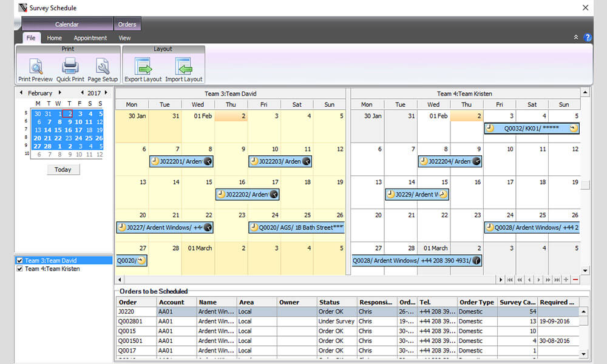
Task: Click the Export Layout icon
Action: (x=143, y=67)
